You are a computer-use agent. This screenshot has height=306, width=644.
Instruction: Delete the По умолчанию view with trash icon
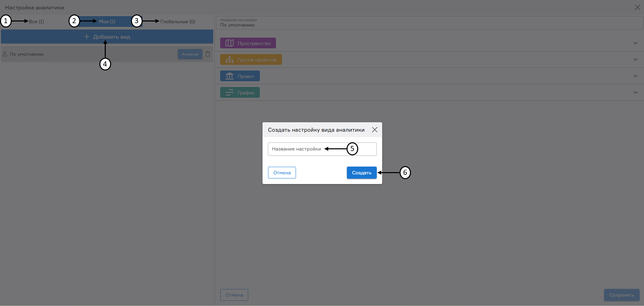pyautogui.click(x=208, y=54)
